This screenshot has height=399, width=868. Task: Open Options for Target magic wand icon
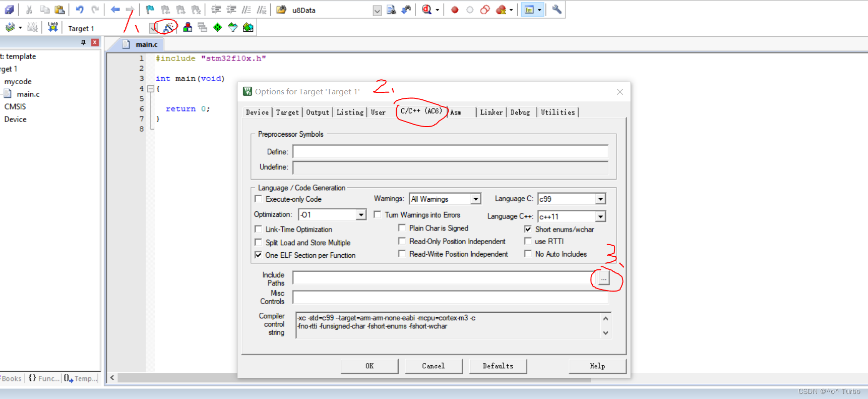(x=168, y=27)
